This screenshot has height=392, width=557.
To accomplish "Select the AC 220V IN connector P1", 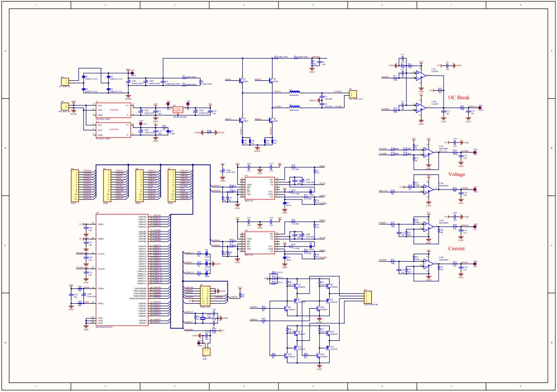I will (x=65, y=82).
